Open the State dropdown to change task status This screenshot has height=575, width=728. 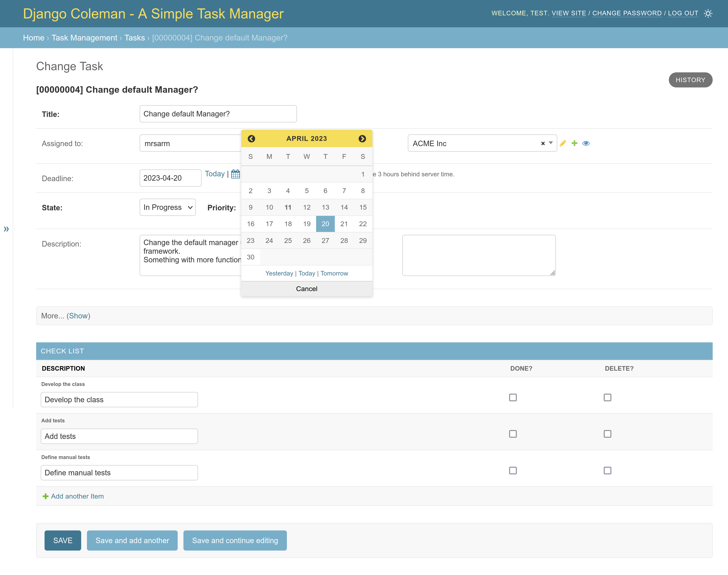click(x=167, y=207)
